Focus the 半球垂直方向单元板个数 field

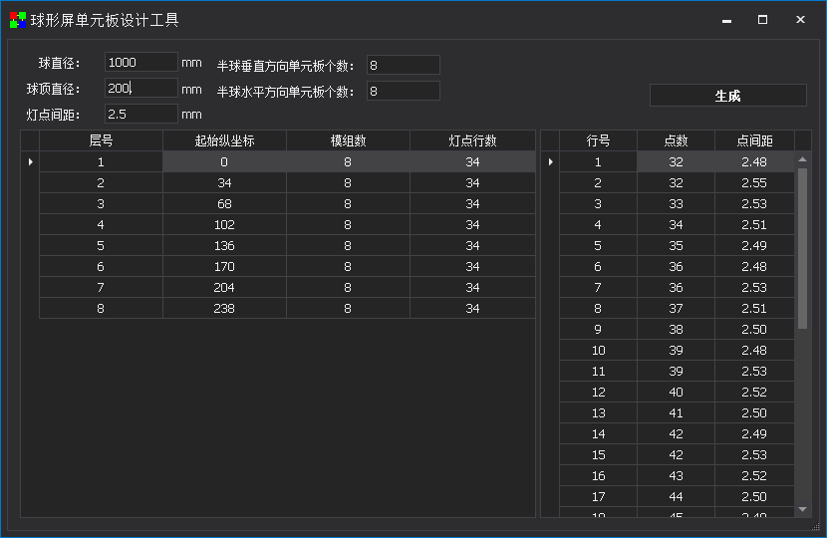click(x=403, y=66)
